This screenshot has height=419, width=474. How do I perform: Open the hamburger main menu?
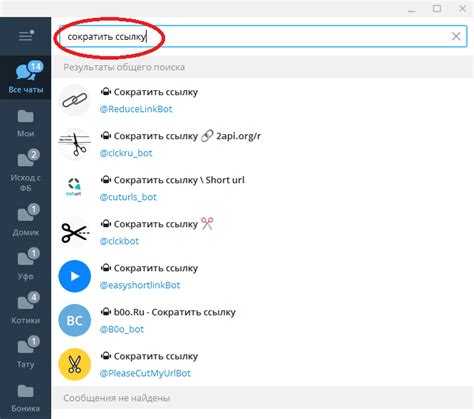(x=26, y=36)
